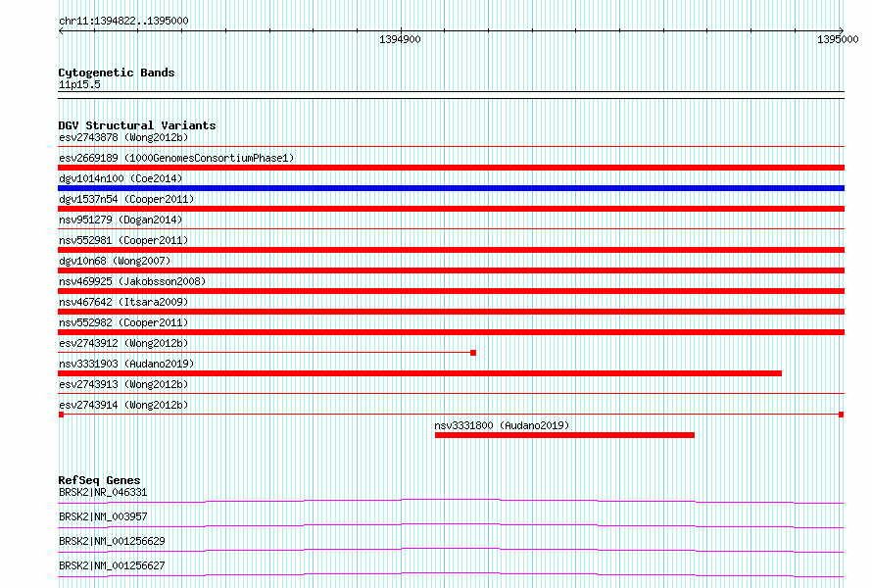Click the Cytogenetic Bands track title
The height and width of the screenshot is (588, 872).
[117, 73]
